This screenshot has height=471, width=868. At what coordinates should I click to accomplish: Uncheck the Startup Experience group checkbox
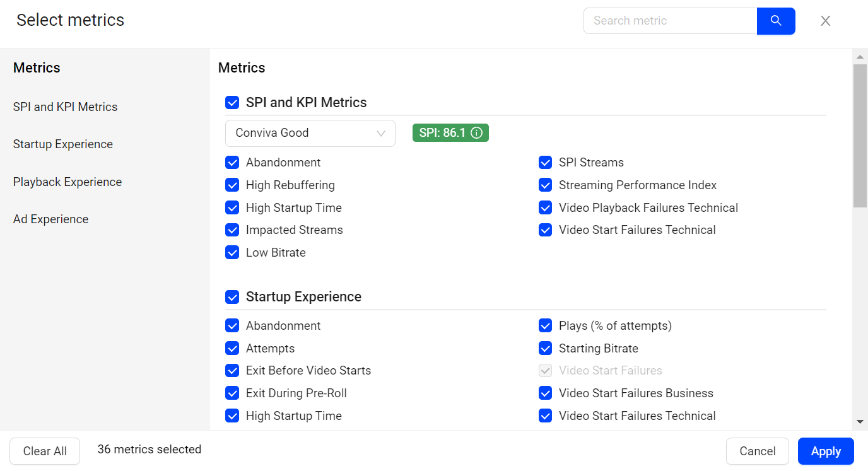(232, 297)
